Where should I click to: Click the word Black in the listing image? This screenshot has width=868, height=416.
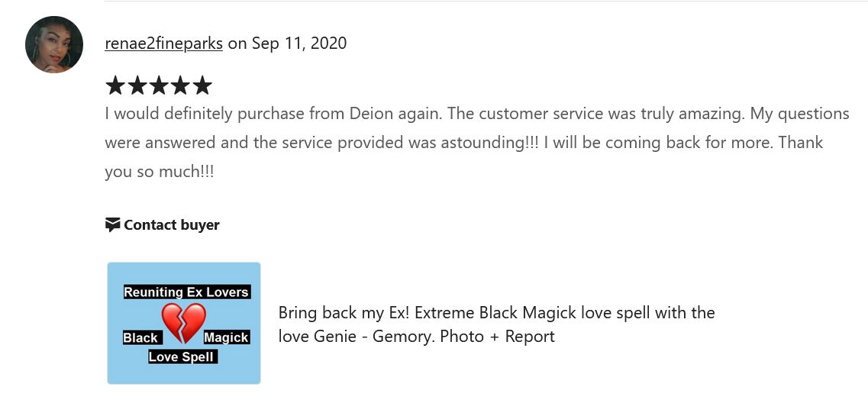tap(142, 337)
